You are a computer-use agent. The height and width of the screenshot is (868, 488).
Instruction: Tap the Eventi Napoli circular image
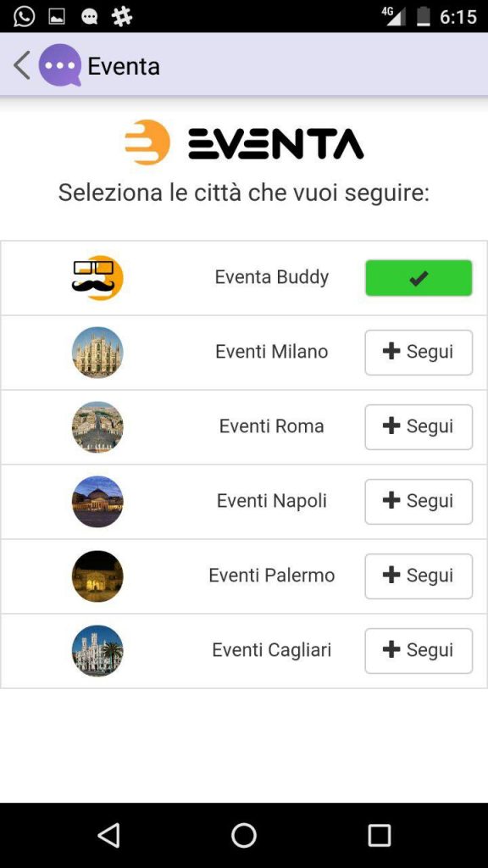click(x=97, y=501)
